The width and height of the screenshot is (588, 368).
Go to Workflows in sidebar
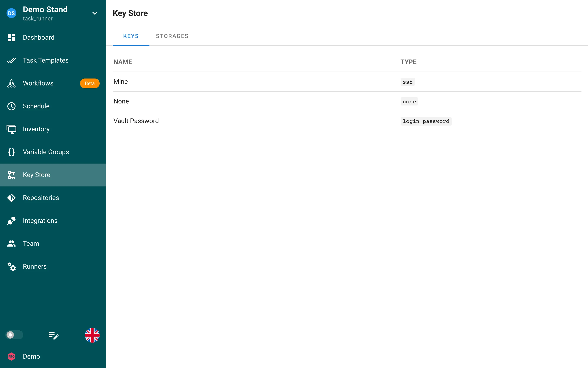pyautogui.click(x=53, y=83)
